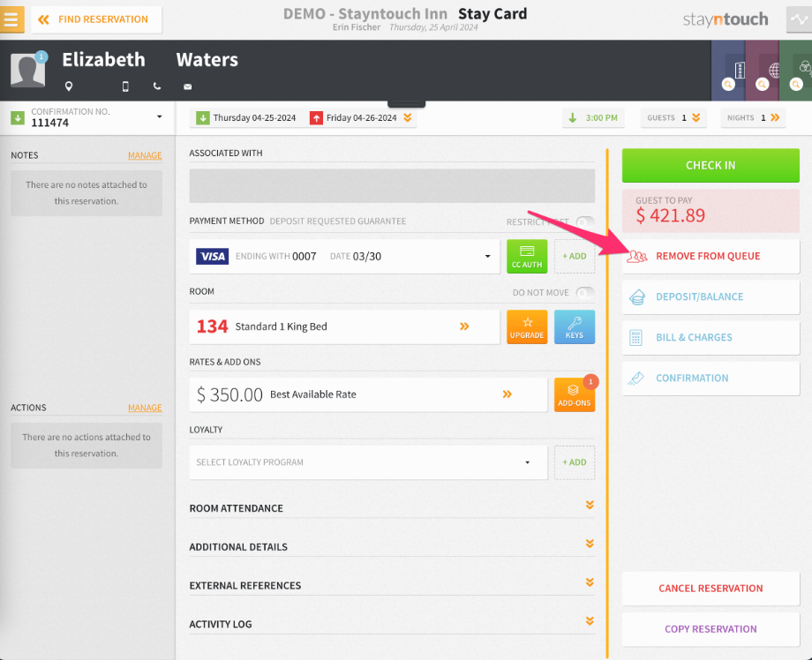Click the 3:00 PM arrival time
Viewport: 812px width, 660px height.
593,118
